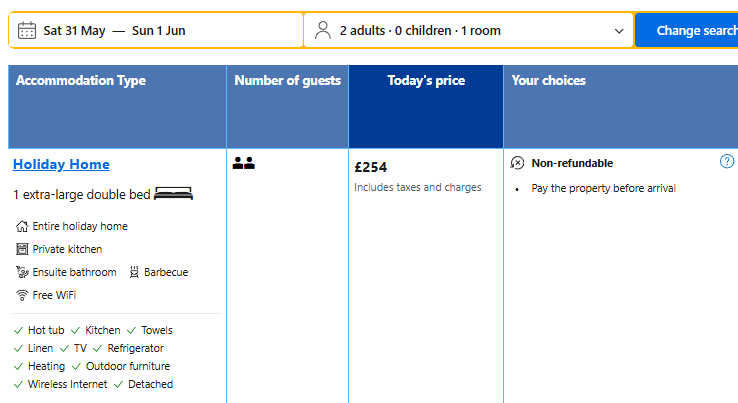Click the Non-refundable crossed-circle icon
Viewport: 738px width, 403px height.
(517, 163)
